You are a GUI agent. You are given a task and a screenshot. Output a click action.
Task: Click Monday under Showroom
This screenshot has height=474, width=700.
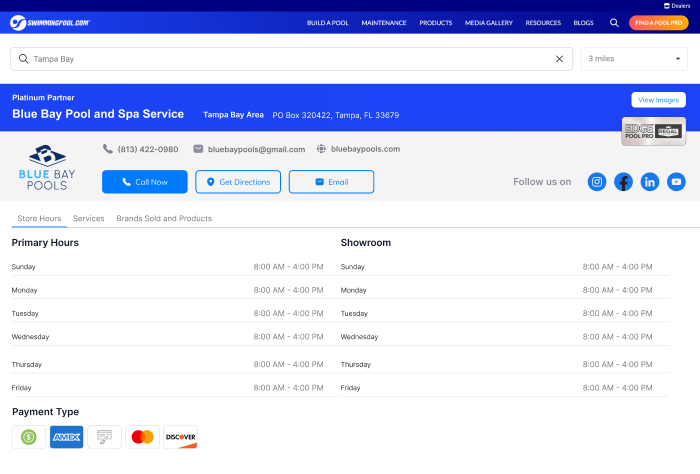pyautogui.click(x=353, y=290)
